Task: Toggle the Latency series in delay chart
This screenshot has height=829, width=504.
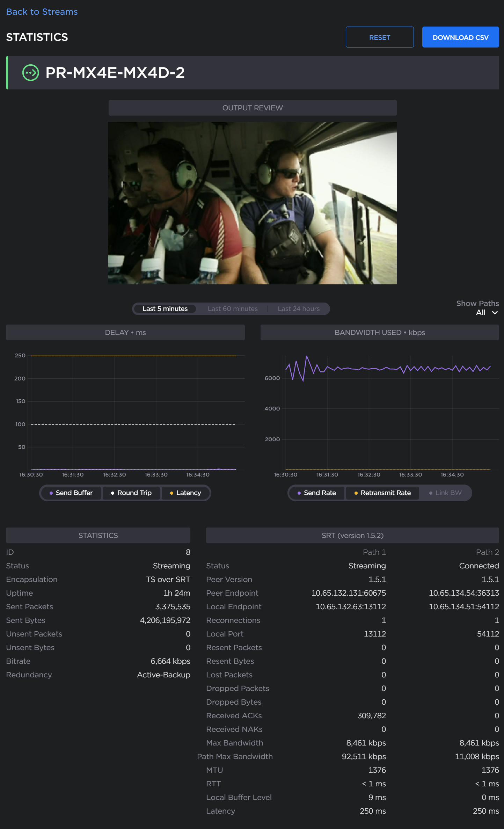Action: point(185,493)
